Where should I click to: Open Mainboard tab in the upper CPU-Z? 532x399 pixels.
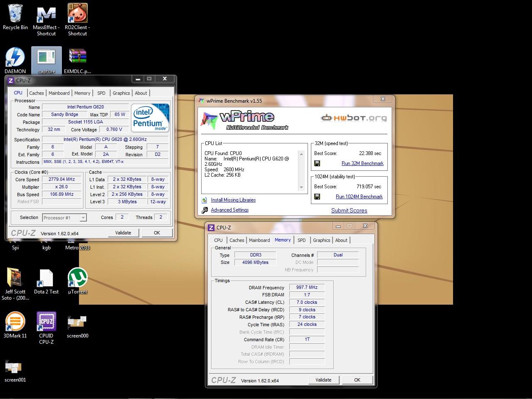59,93
